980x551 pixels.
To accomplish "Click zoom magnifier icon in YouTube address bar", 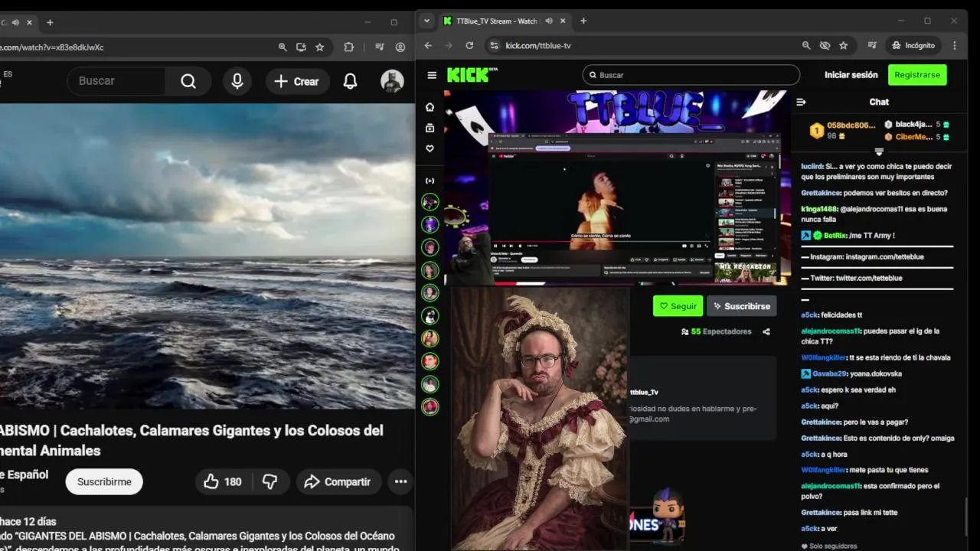I will tap(283, 47).
